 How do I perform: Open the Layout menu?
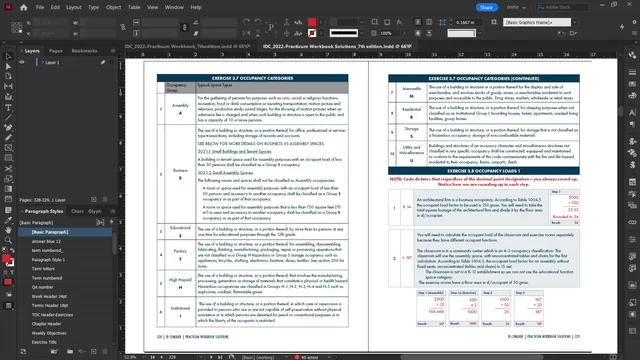point(73,7)
